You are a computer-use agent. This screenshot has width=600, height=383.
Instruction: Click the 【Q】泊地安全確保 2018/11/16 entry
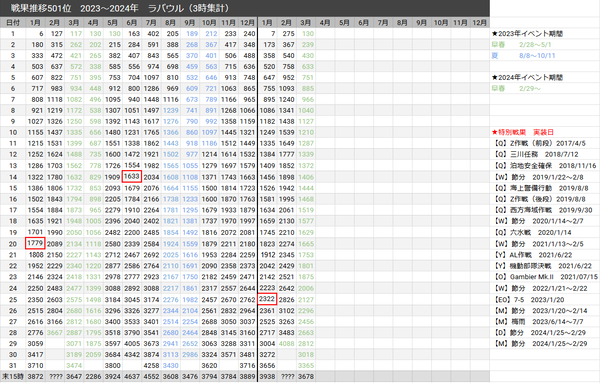545,166
